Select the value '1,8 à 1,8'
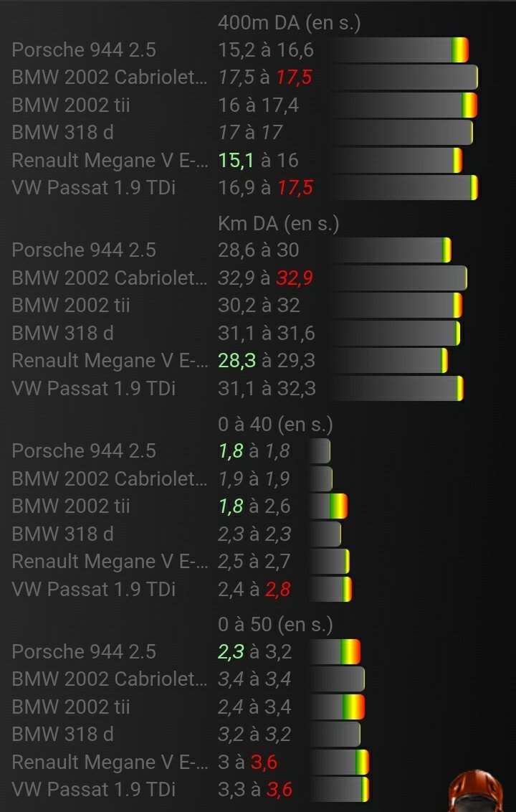The width and height of the screenshot is (516, 812). tap(254, 452)
